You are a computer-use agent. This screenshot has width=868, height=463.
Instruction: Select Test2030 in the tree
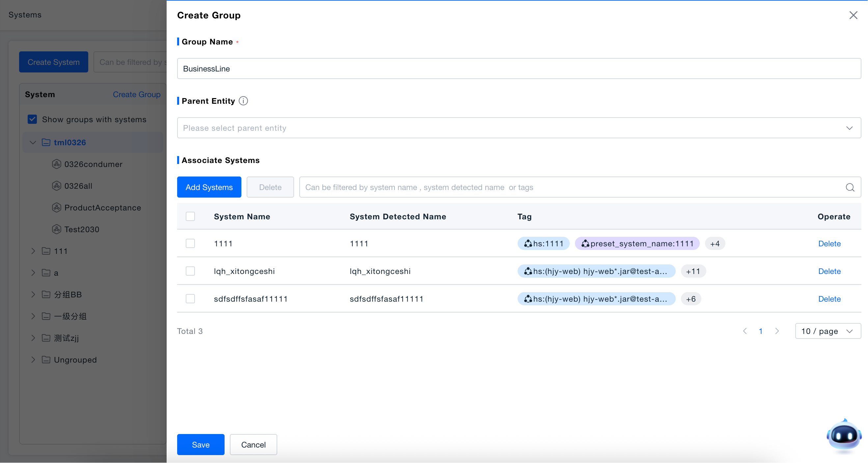(82, 229)
